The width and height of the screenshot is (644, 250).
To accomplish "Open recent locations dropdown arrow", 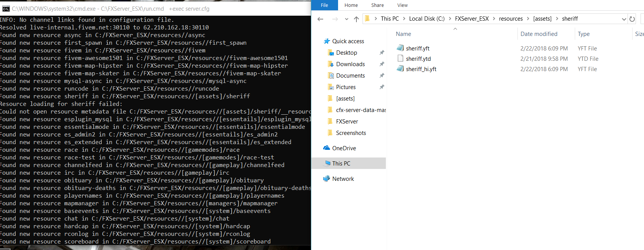I will coord(346,19).
